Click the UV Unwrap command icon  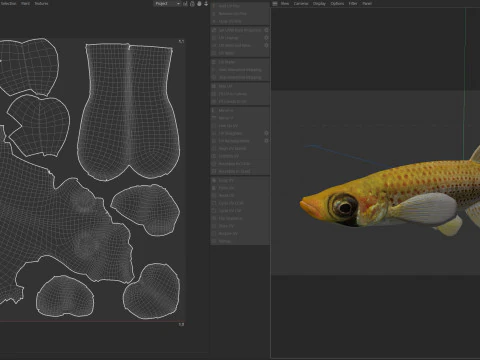pyautogui.click(x=214, y=38)
